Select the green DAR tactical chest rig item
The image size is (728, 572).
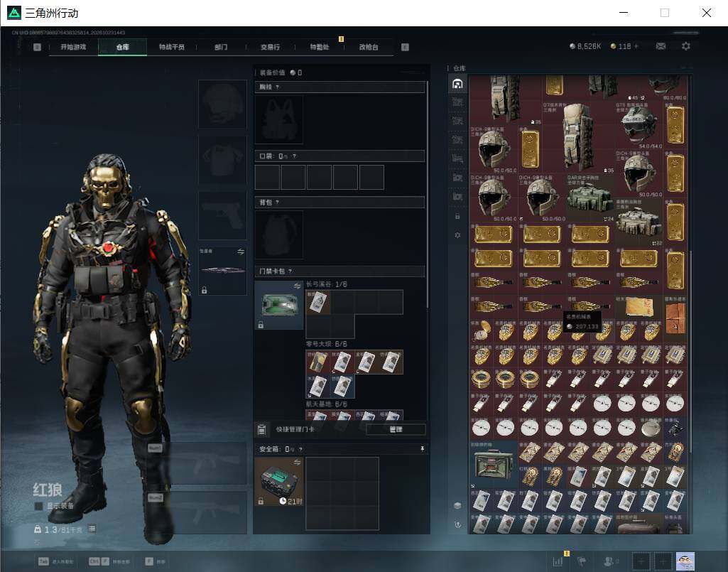[590, 198]
